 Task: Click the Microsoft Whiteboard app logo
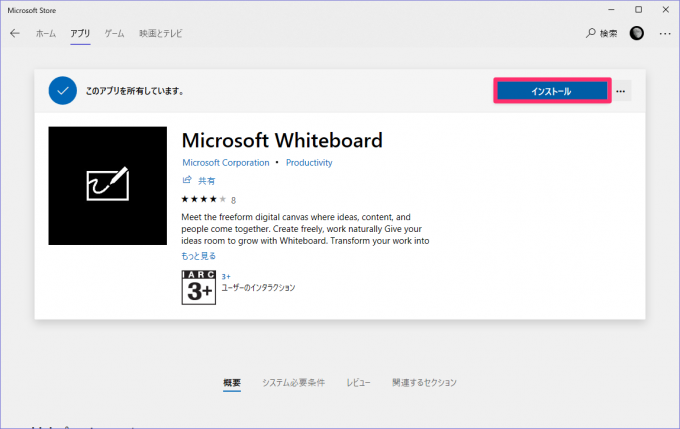108,186
